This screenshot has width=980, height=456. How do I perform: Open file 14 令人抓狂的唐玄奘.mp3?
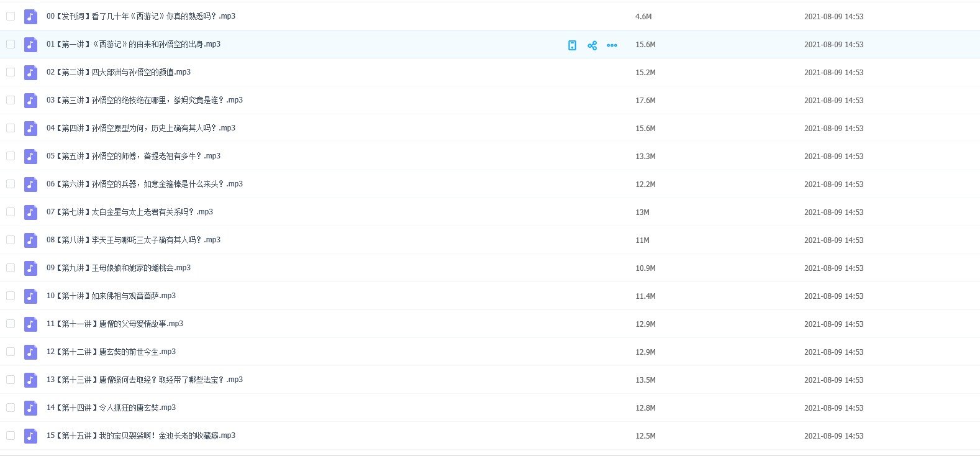111,408
